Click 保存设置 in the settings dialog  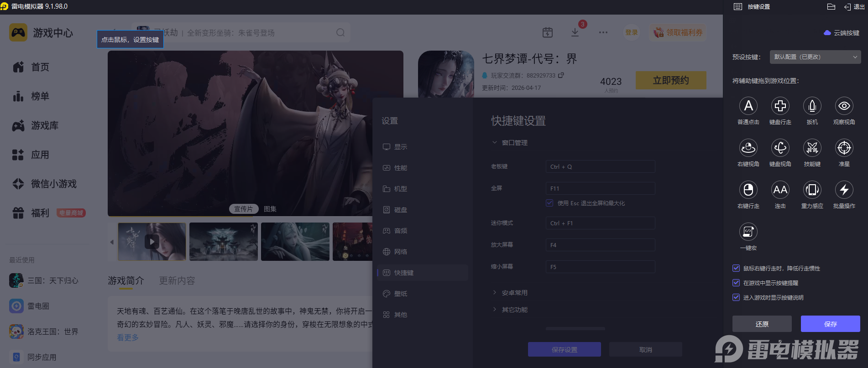point(565,349)
